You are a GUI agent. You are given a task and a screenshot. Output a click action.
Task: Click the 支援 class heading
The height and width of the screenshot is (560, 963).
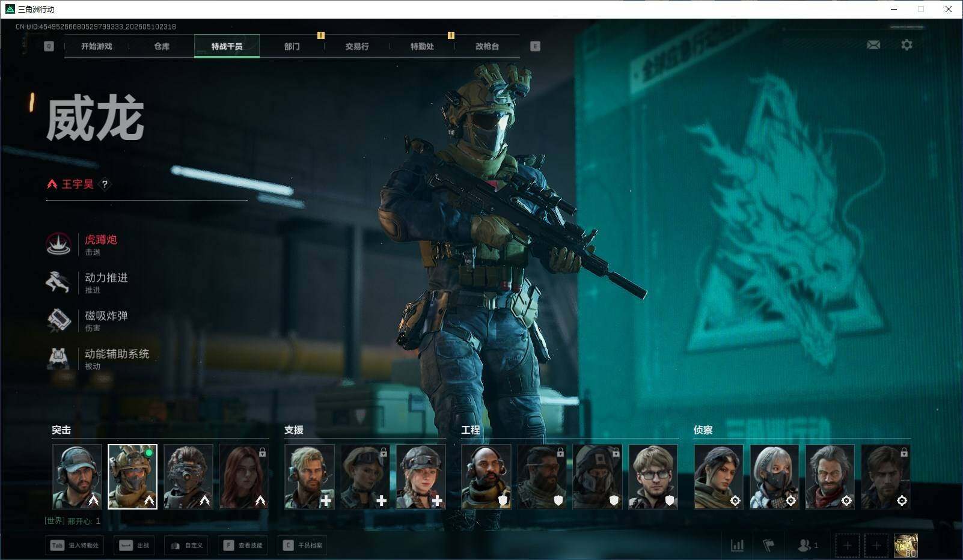pyautogui.click(x=294, y=430)
